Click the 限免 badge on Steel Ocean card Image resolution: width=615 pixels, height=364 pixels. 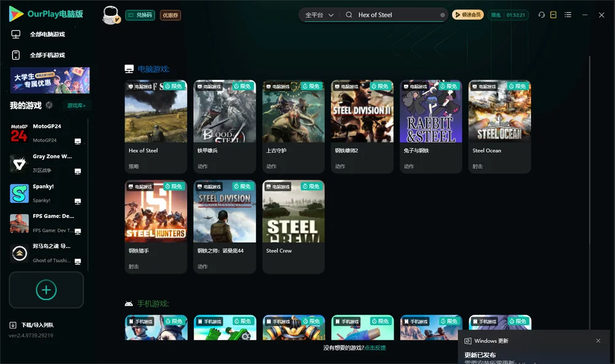coord(517,86)
